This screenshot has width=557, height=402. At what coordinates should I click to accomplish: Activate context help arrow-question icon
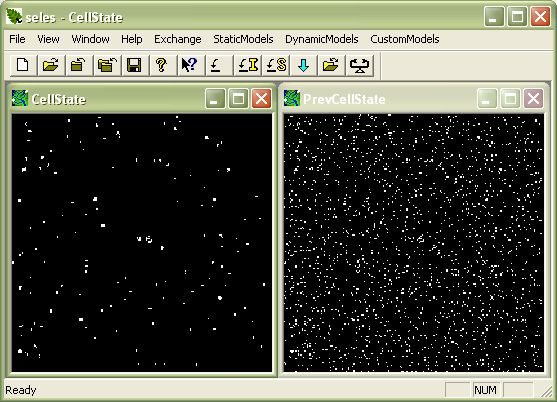click(190, 65)
